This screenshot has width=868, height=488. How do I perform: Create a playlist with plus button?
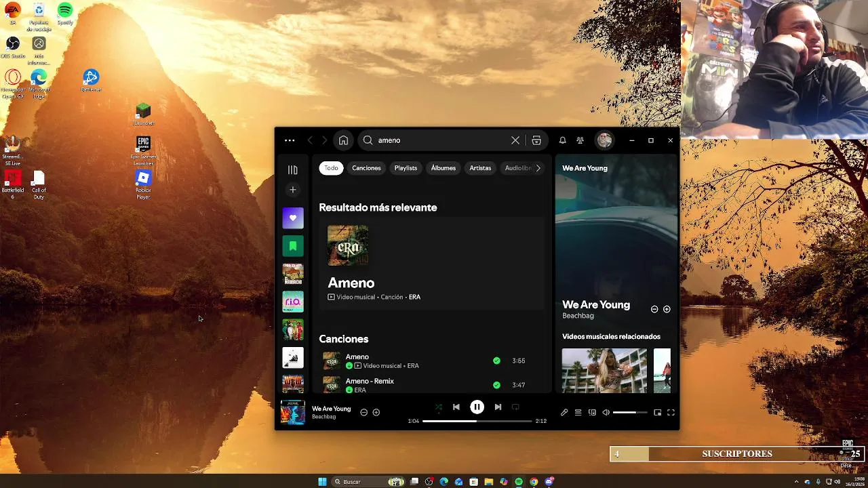293,190
